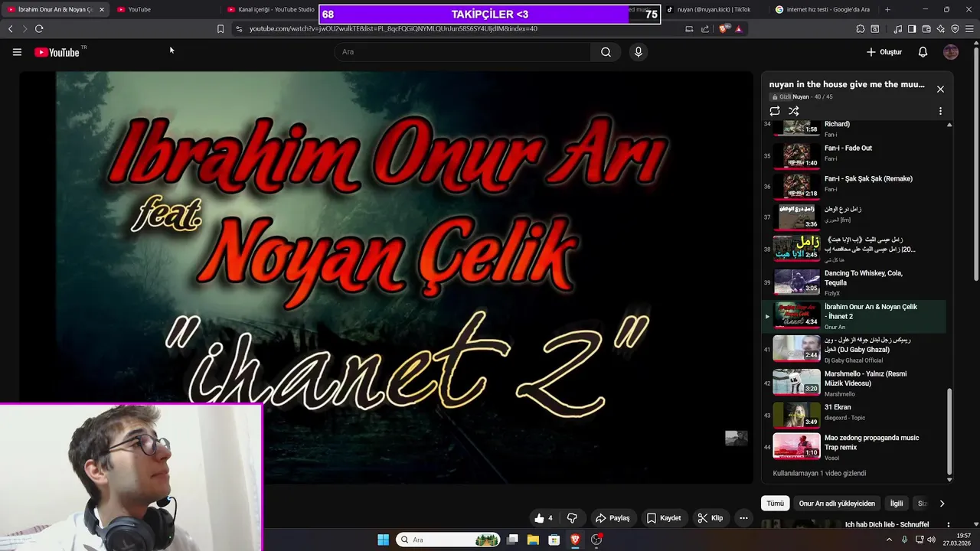Click the YouTube search magnifier button
Image resolution: width=980 pixels, height=551 pixels.
coord(606,52)
